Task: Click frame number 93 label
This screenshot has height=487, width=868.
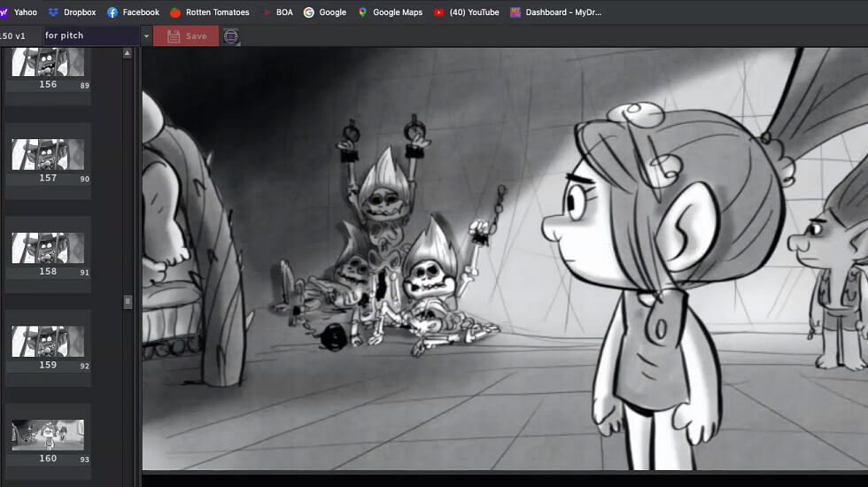Action: (85, 460)
